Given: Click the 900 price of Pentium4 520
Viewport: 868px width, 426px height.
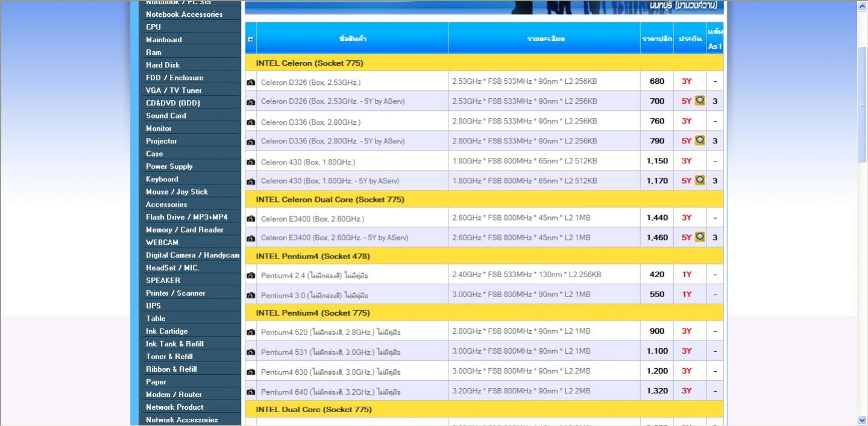Looking at the screenshot, I should click(x=657, y=331).
